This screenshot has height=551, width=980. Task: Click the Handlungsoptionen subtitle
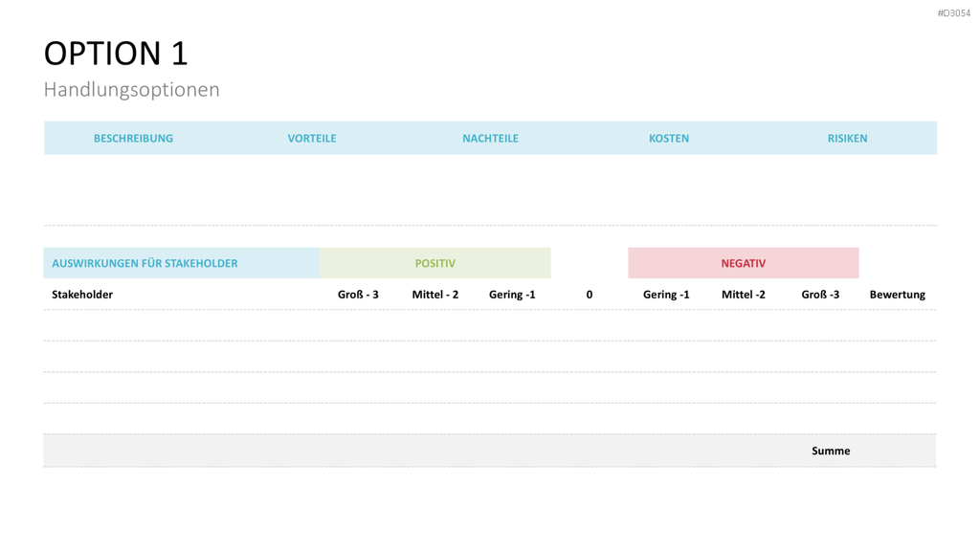(131, 89)
